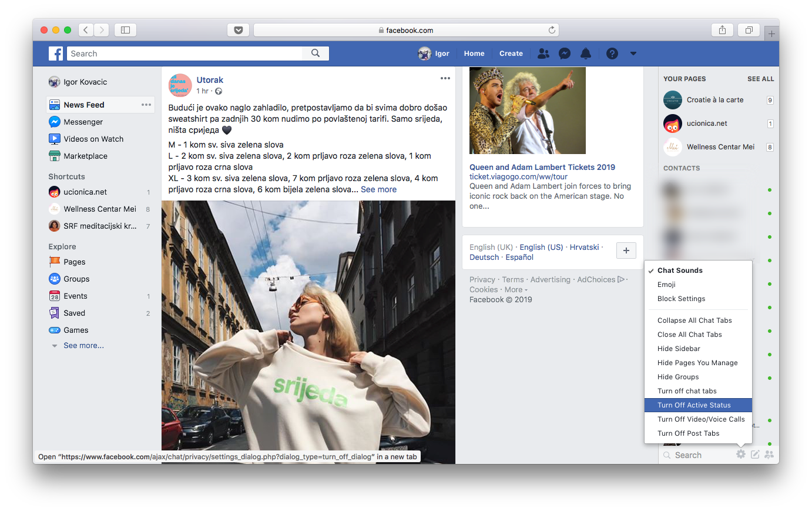Choose Block Settings in chat menu
Image resolution: width=812 pixels, height=511 pixels.
pyautogui.click(x=681, y=299)
